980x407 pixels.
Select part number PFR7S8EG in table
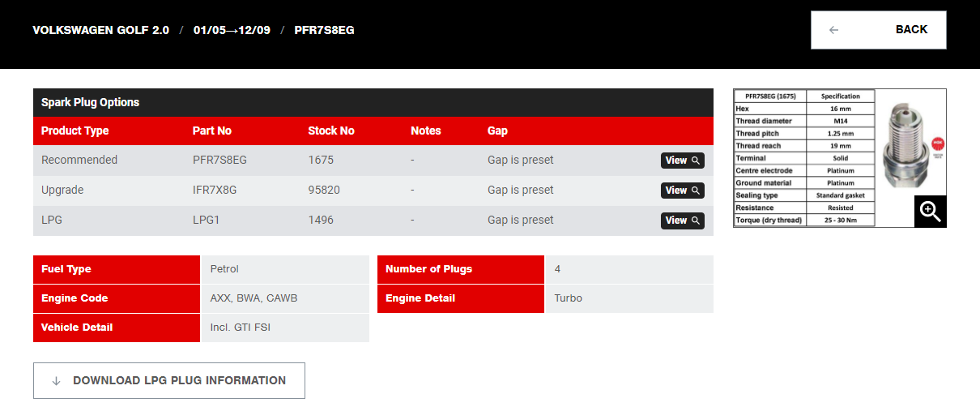pos(219,160)
